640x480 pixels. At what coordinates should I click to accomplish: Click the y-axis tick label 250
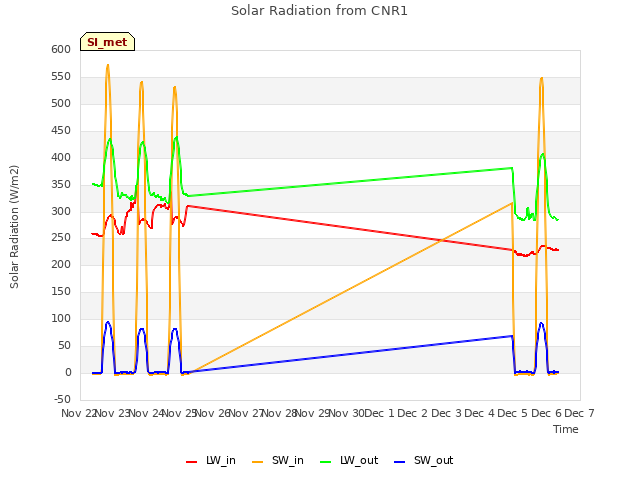point(61,238)
